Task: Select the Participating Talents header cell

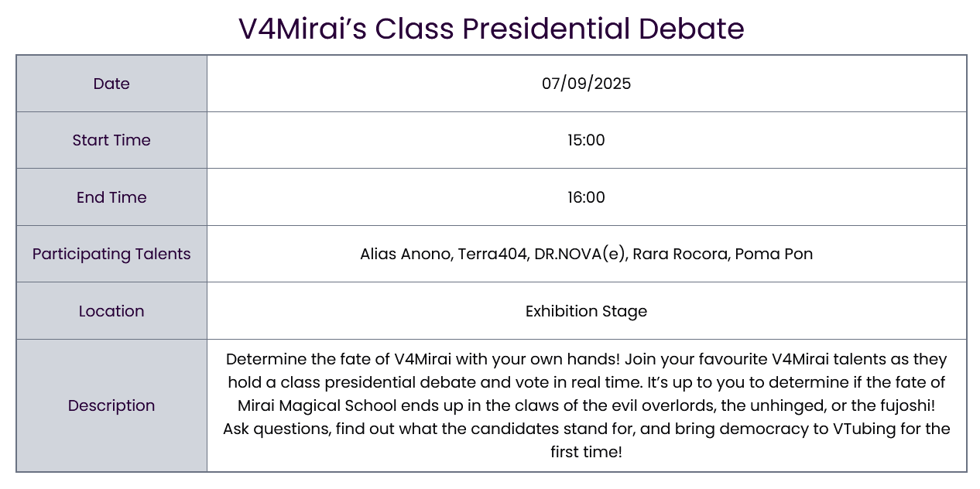Action: [x=111, y=254]
